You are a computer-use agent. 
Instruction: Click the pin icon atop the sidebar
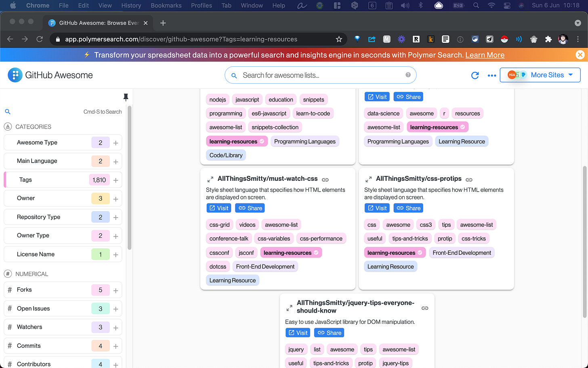[126, 97]
